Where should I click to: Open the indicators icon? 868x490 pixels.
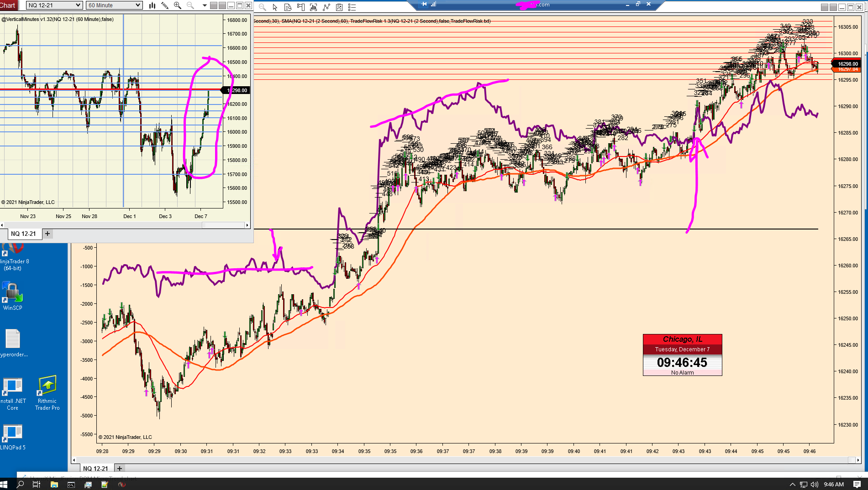point(326,7)
